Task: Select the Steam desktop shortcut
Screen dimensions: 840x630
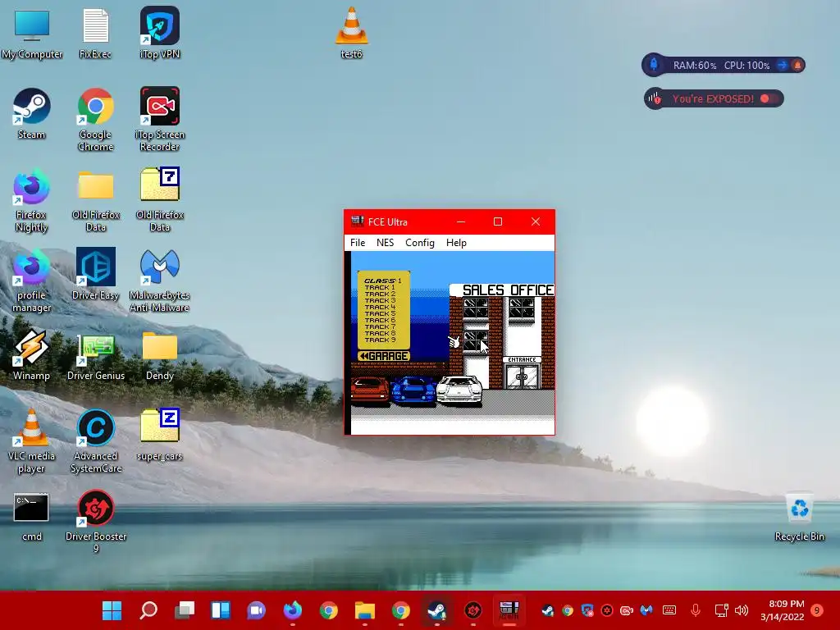Action: click(32, 113)
